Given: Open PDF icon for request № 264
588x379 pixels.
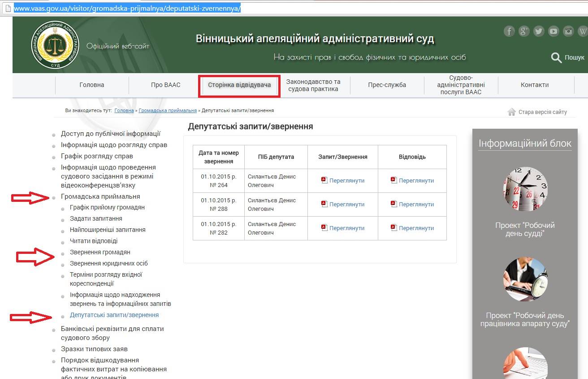Looking at the screenshot, I should click(x=324, y=180).
